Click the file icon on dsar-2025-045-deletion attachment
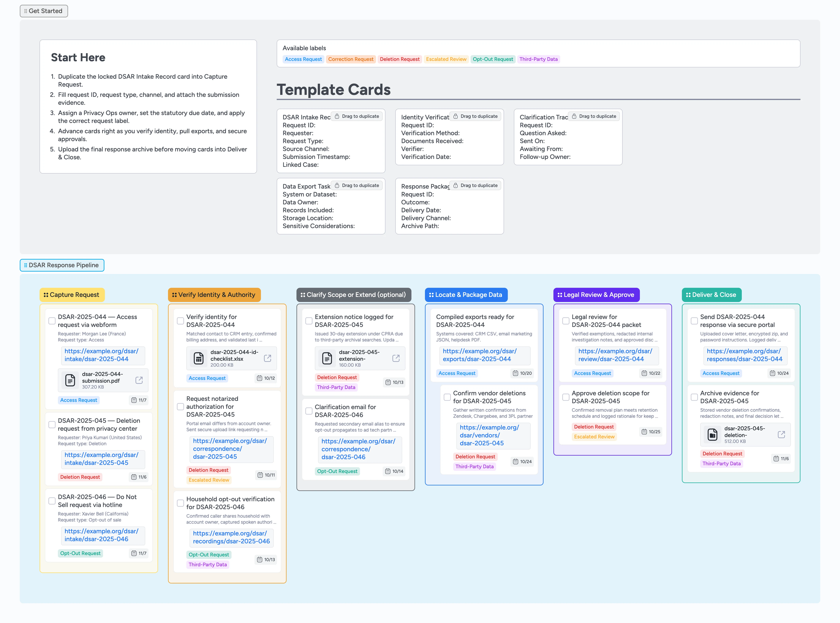This screenshot has width=840, height=623. [713, 435]
